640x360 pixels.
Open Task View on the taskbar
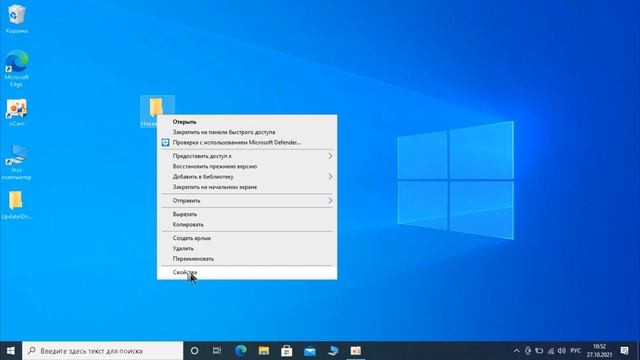pos(217,351)
